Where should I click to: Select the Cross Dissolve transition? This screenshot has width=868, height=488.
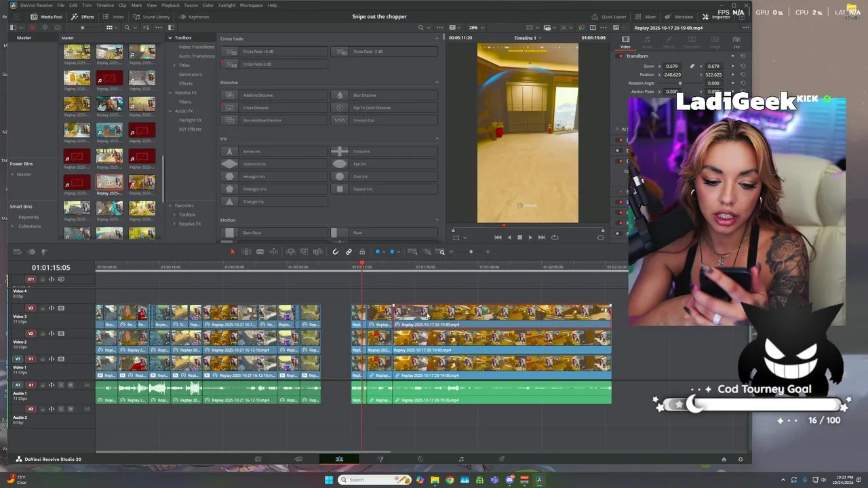tap(275, 108)
